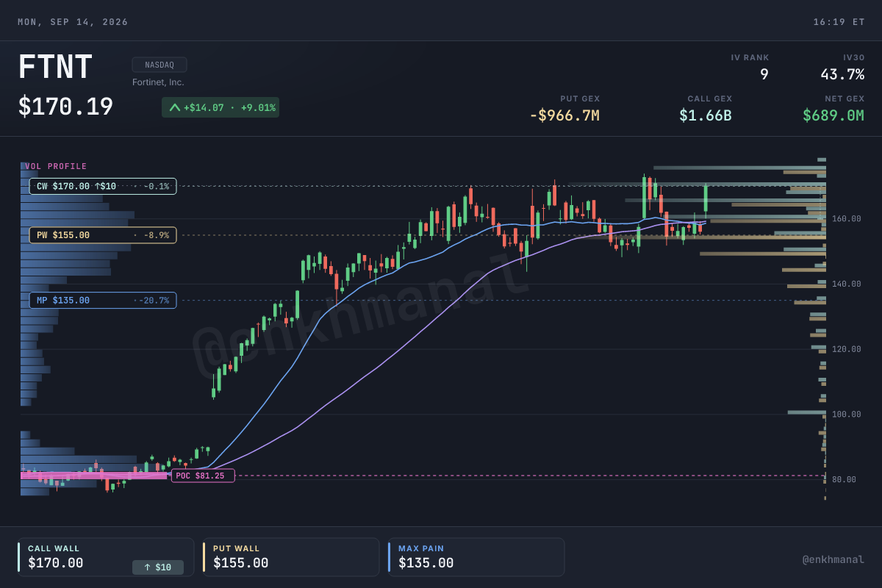
Task: Click the $170.19 last price
Action: coord(65,107)
